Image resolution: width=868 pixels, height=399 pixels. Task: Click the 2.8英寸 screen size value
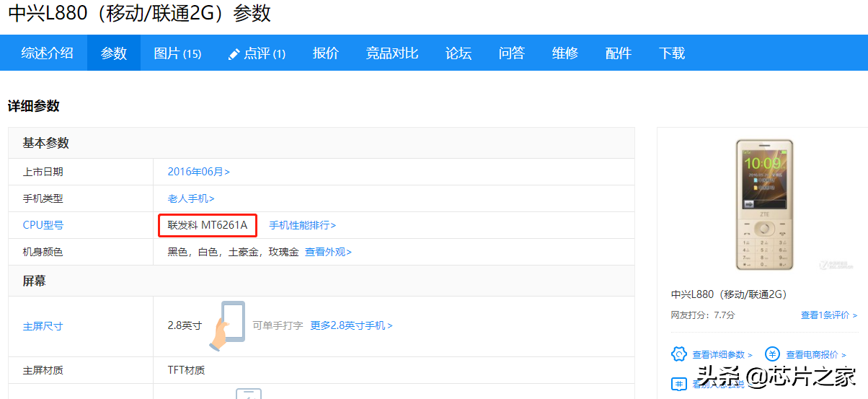185,325
